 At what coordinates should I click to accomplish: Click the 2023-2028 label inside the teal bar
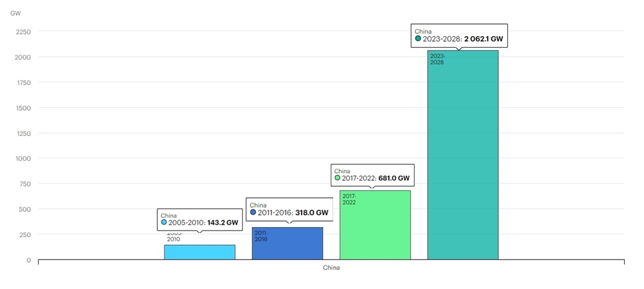[437, 59]
